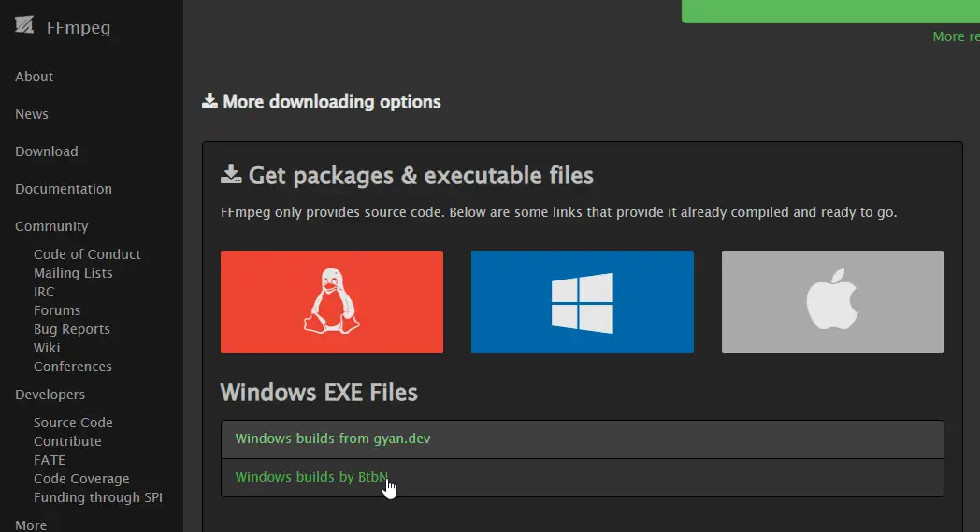This screenshot has width=980, height=532.
Task: Open Documentation from the sidebar
Action: click(64, 189)
